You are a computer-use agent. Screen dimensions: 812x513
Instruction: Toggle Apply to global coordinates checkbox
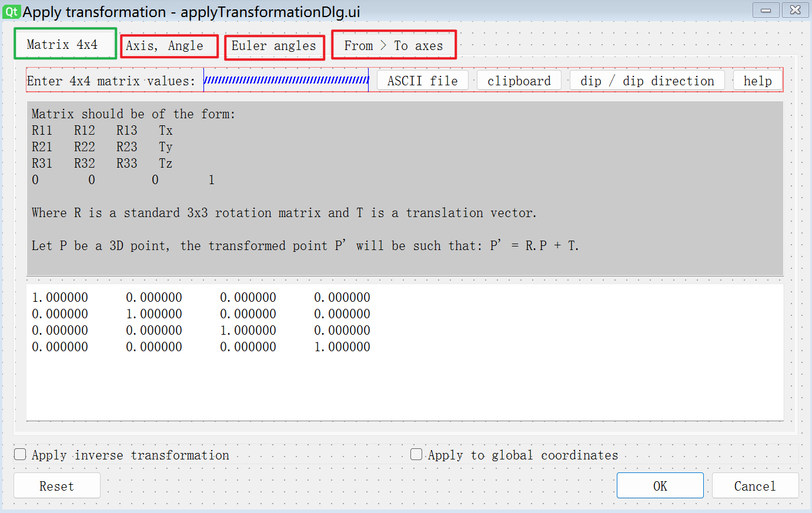point(514,455)
